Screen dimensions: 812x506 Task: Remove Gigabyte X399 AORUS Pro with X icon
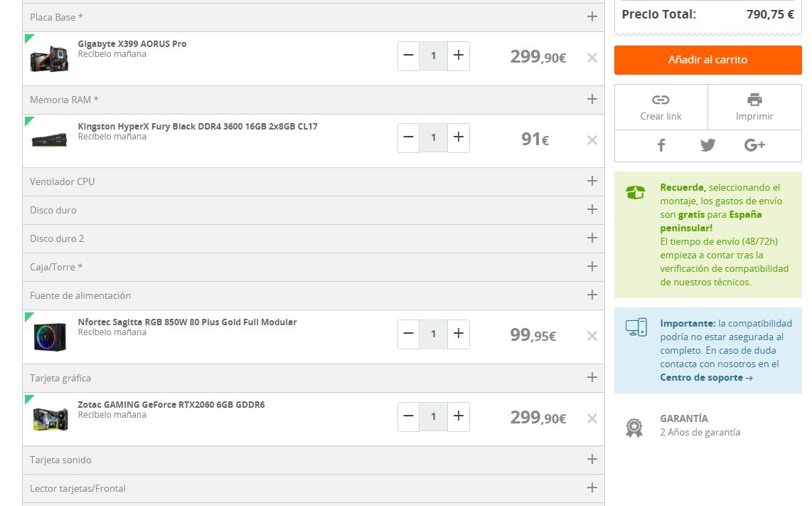tap(592, 58)
